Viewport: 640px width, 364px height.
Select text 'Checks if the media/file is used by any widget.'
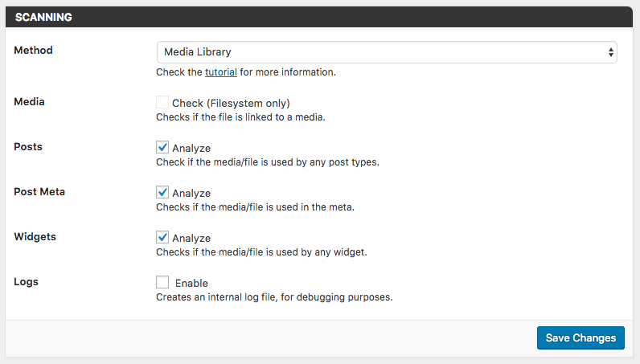coord(261,252)
